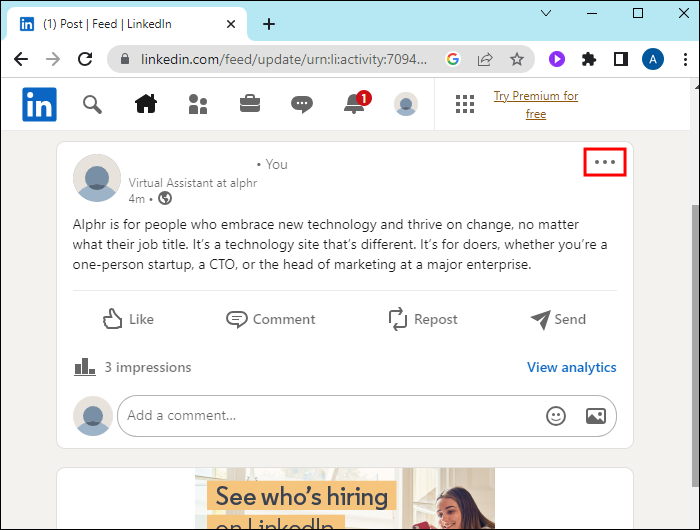Screen dimensions: 700x530
Task: Open My Network people icon
Action: (x=198, y=104)
